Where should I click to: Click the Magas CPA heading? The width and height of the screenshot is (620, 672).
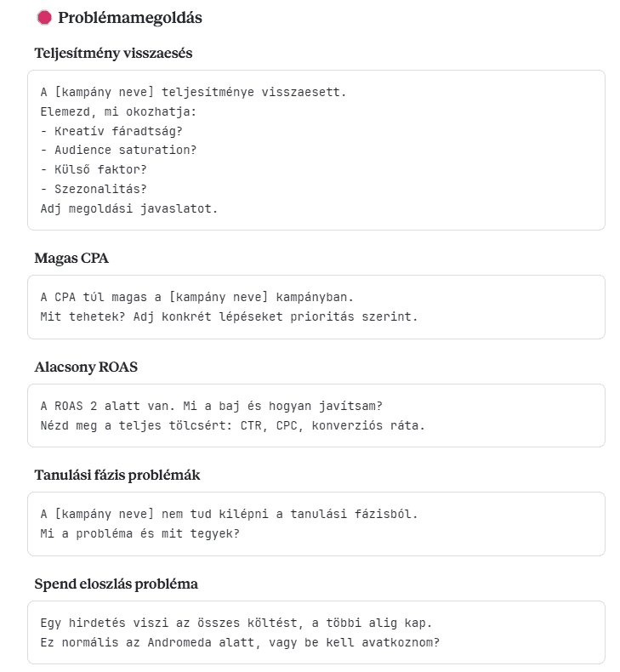[x=71, y=258]
